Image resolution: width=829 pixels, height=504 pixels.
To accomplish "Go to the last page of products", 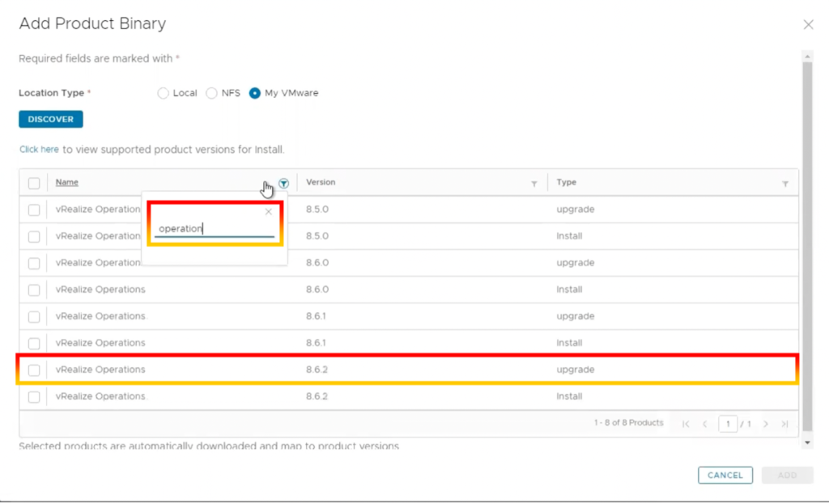I will pos(785,424).
